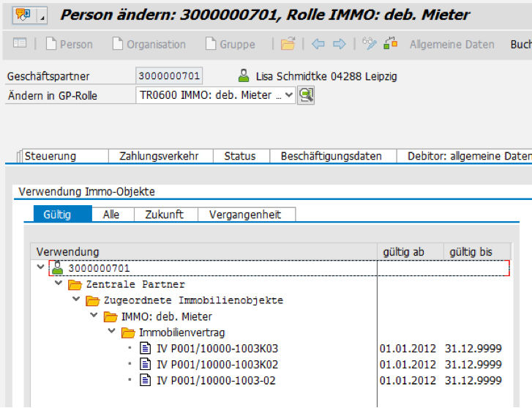
Task: Go to previous partner with left arrow
Action: pos(318,44)
